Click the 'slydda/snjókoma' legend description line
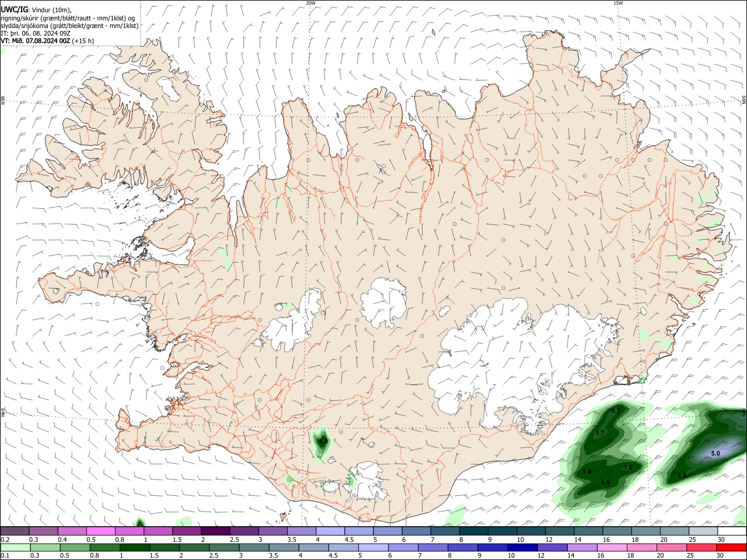 pyautogui.click(x=69, y=26)
